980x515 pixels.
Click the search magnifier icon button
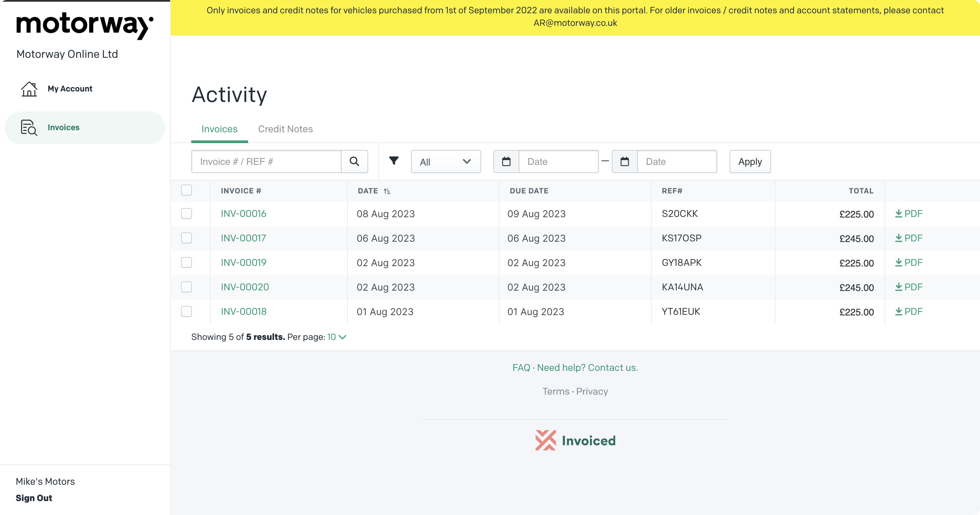pyautogui.click(x=354, y=161)
